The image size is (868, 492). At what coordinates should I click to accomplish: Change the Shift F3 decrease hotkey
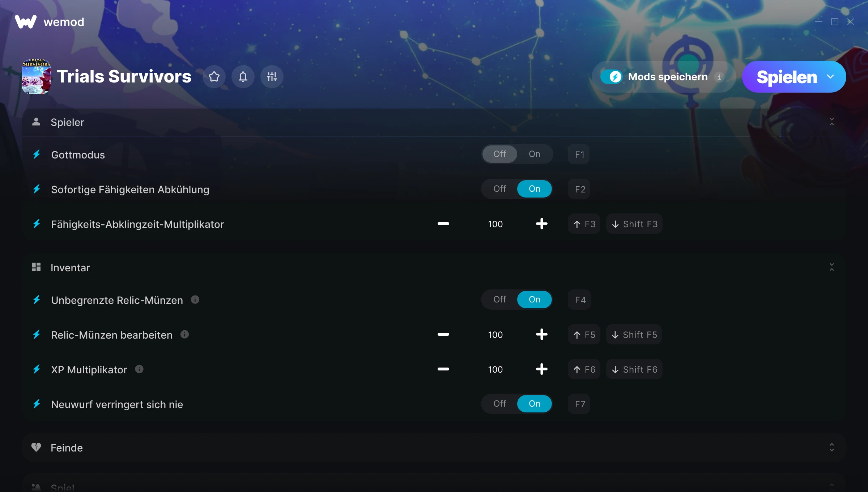(x=634, y=224)
